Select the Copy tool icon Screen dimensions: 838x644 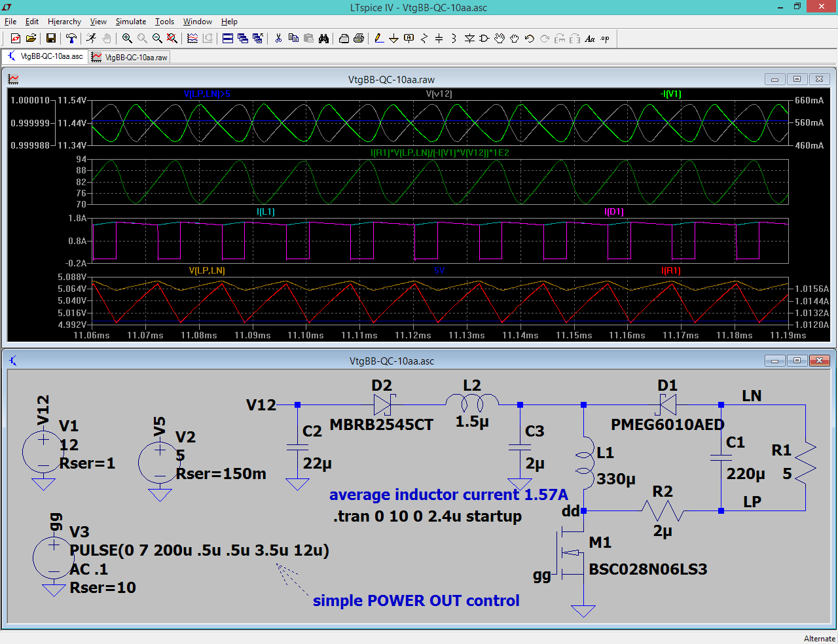293,39
